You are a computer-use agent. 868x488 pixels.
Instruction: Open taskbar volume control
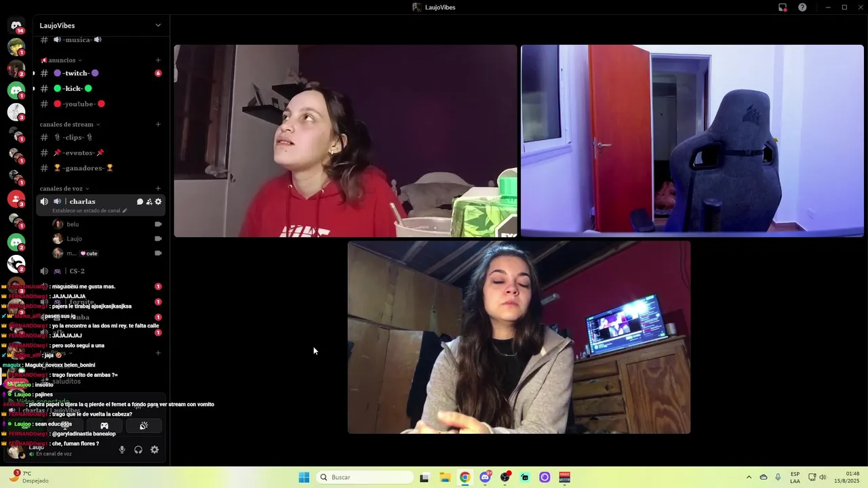coord(823,477)
